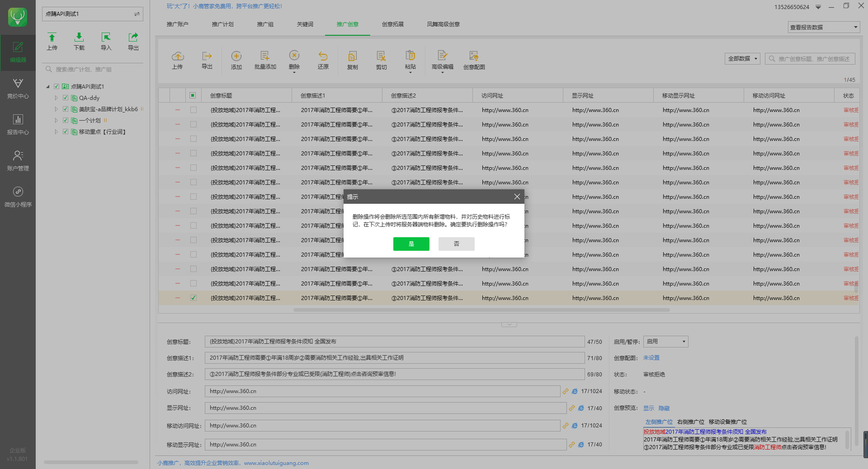Toggle the QA-ddy plan checkbox
Screen dimensions: 868x469
pos(66,98)
